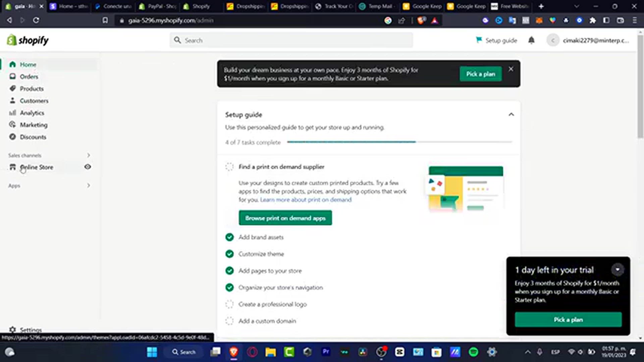Click Pick a plan in banner
This screenshot has width=644, height=362.
[481, 74]
